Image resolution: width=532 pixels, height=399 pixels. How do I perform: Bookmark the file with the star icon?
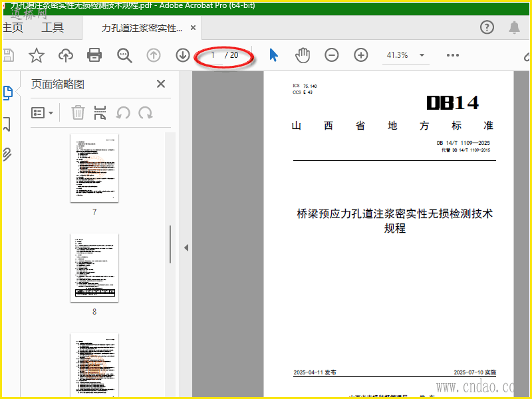coord(37,55)
